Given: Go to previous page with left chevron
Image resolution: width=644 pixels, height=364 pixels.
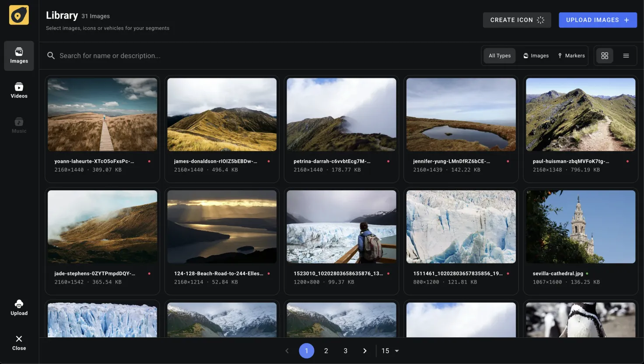Looking at the screenshot, I should pos(287,351).
